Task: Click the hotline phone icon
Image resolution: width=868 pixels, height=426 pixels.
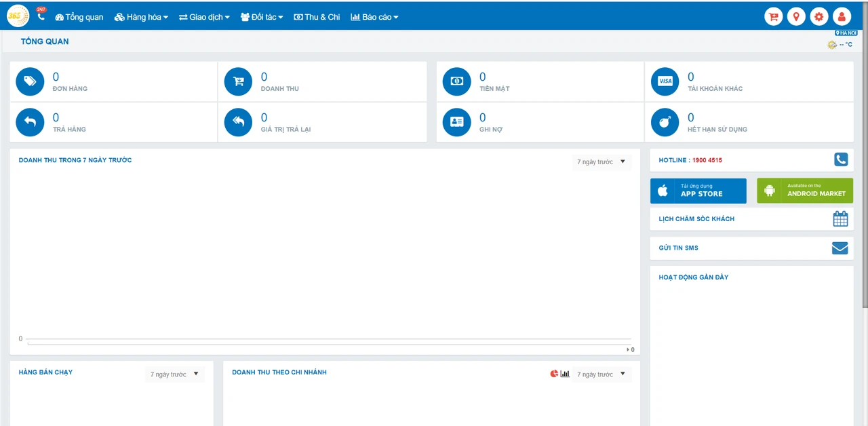Action: coord(841,159)
